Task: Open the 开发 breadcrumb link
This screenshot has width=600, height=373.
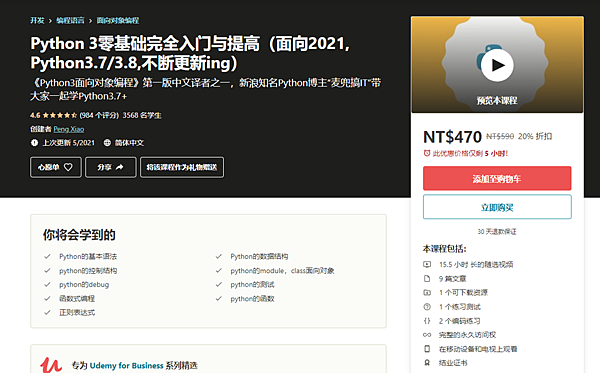Action: (38, 21)
